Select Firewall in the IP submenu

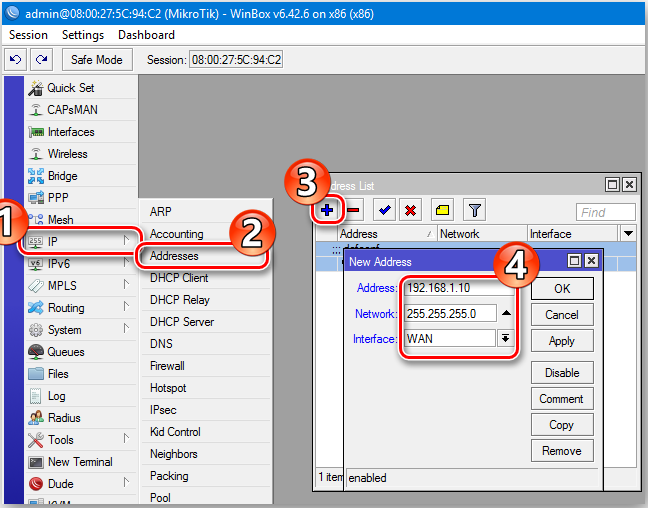click(206, 366)
